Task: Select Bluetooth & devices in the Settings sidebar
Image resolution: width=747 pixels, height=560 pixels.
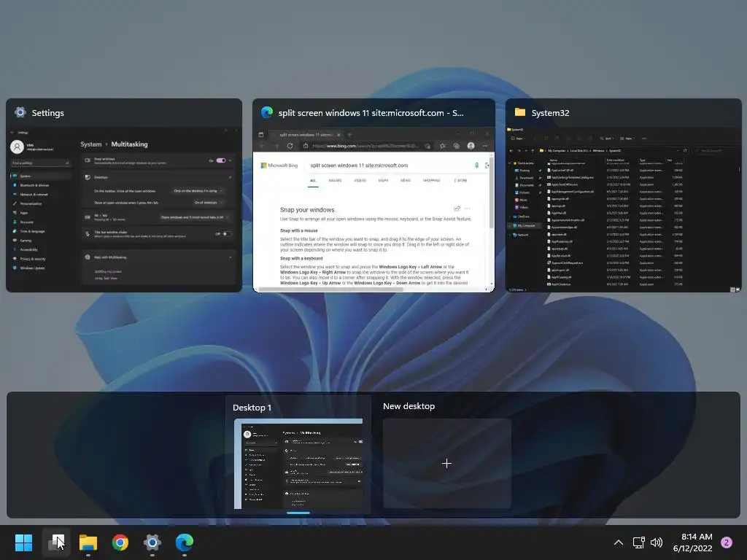Action: pyautogui.click(x=41, y=185)
